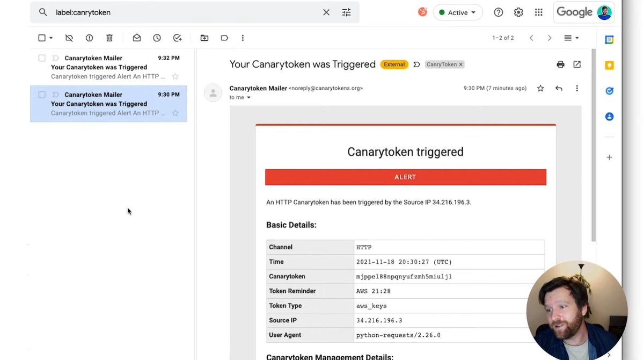Open the split pane mode dropdown
Screen dimensions: 644x360
[x=572, y=38]
